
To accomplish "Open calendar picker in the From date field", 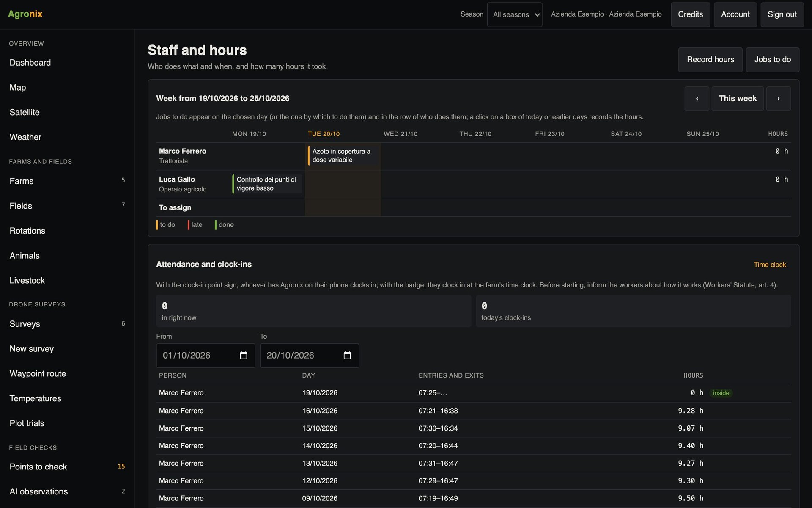I will [x=244, y=356].
